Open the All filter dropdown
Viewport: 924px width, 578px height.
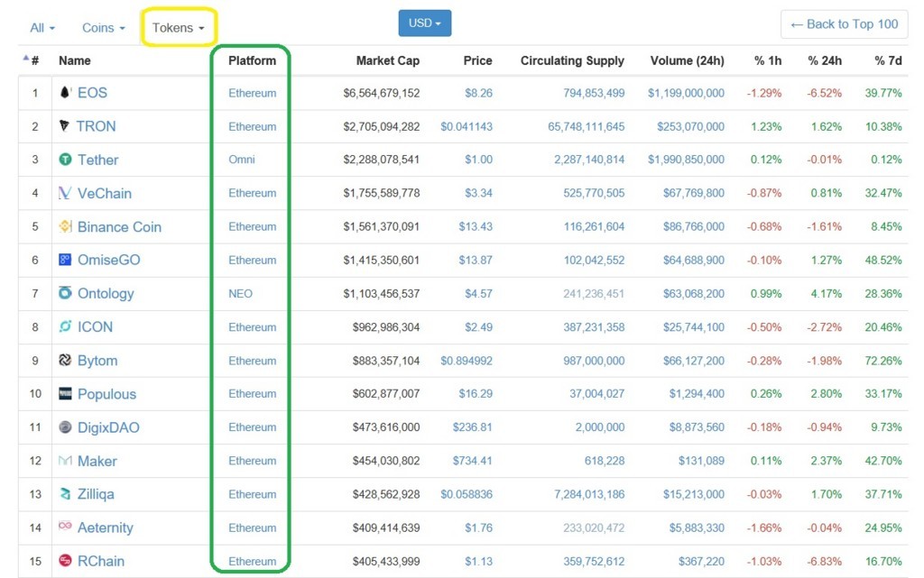point(42,28)
